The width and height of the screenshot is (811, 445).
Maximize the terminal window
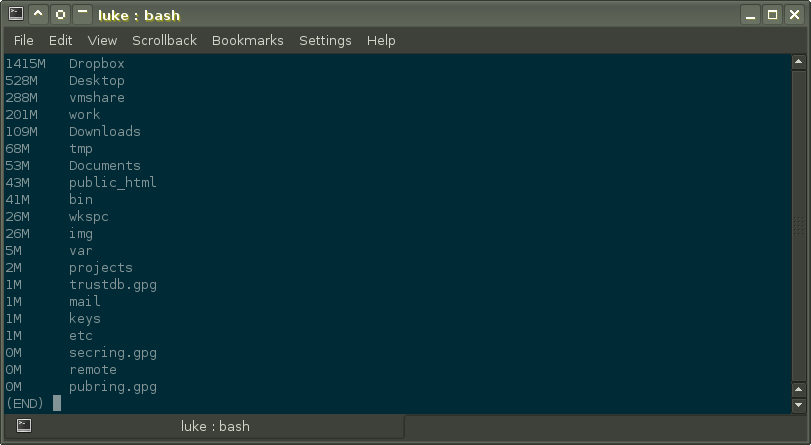pyautogui.click(x=772, y=15)
